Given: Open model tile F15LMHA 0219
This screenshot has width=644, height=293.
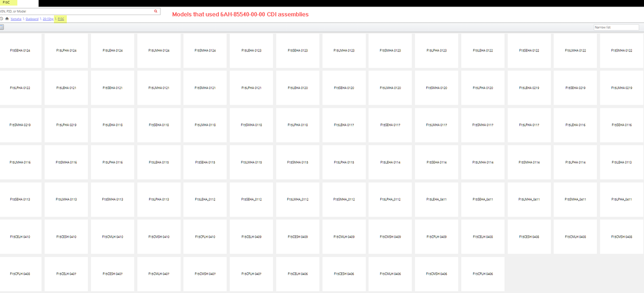Looking at the screenshot, I should [x=622, y=88].
